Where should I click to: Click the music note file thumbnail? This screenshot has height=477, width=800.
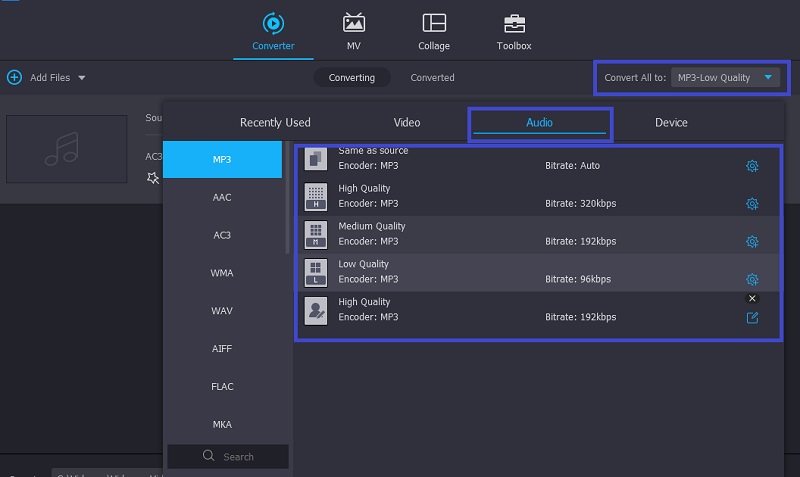click(x=67, y=149)
